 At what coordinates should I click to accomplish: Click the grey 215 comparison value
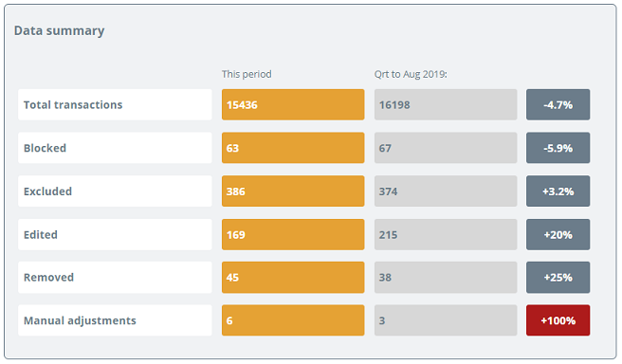coord(446,234)
